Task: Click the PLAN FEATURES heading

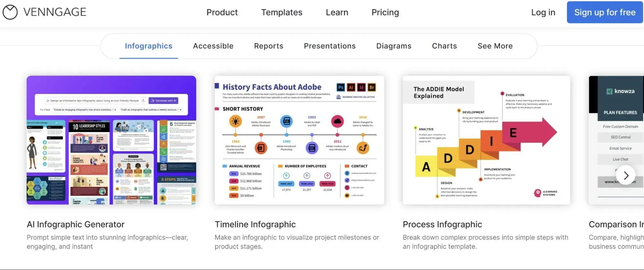Action: click(x=620, y=112)
